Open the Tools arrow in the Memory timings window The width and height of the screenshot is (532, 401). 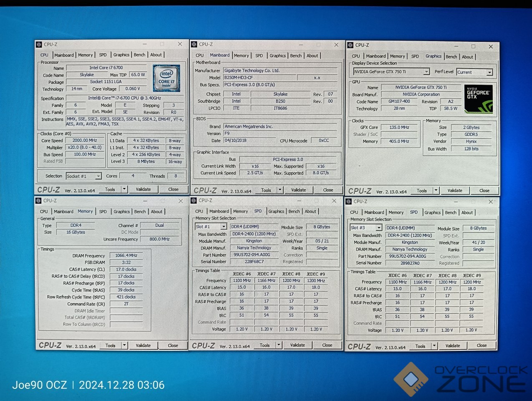(x=124, y=345)
